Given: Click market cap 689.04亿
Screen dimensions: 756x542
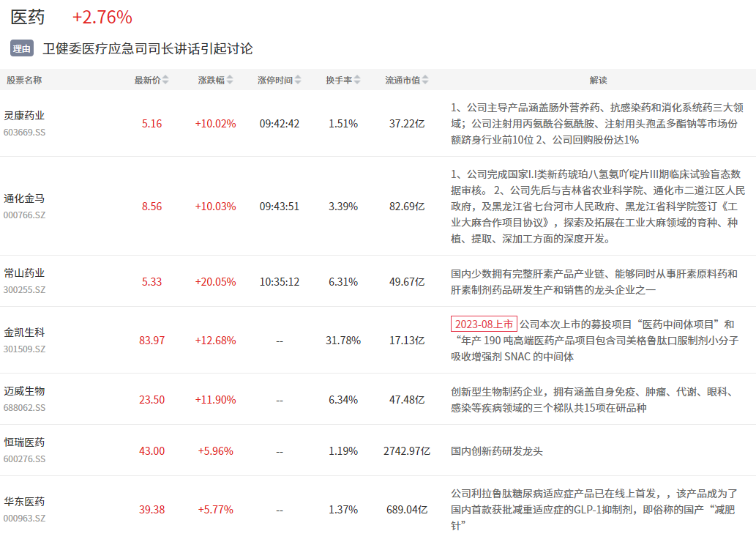Looking at the screenshot, I should pyautogui.click(x=407, y=510).
